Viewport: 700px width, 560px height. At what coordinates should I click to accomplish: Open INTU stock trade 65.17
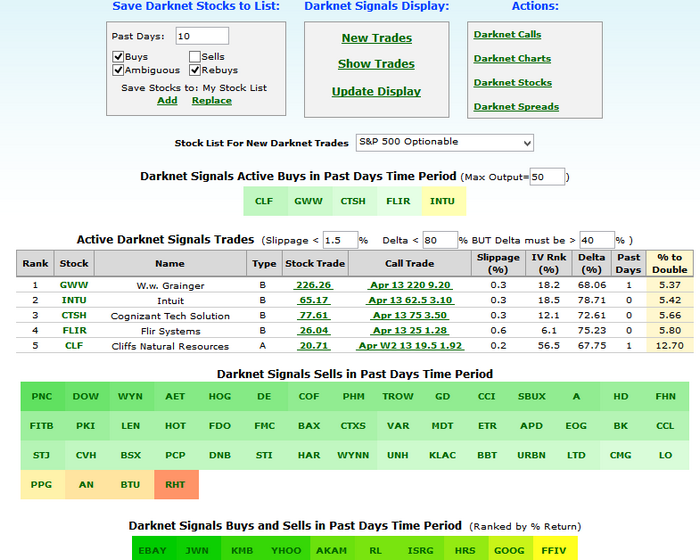click(313, 300)
